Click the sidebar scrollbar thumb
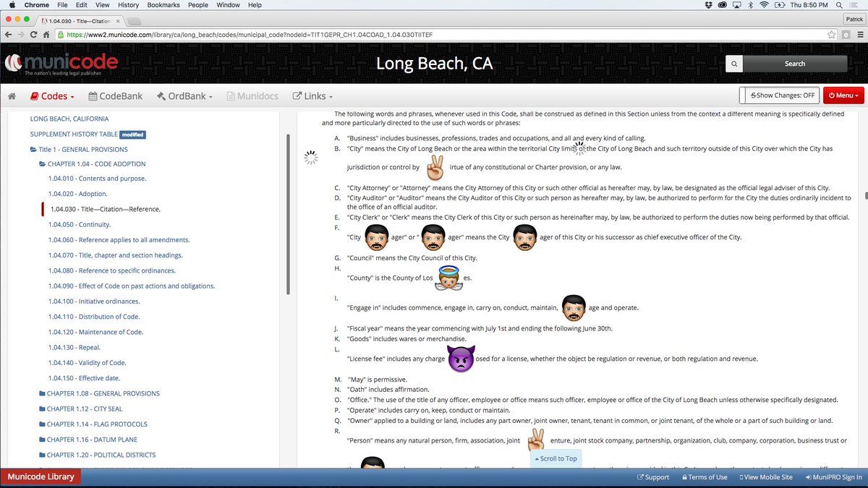This screenshot has width=868, height=488. pos(288,214)
